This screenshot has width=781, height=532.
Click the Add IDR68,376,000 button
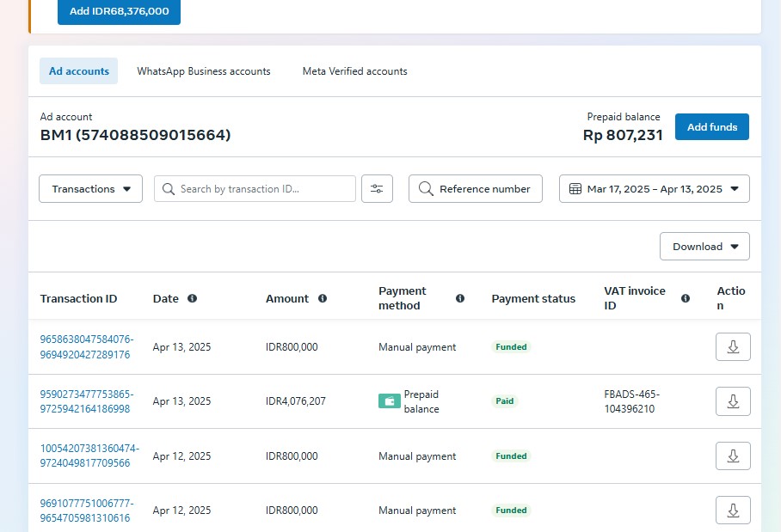tap(119, 12)
